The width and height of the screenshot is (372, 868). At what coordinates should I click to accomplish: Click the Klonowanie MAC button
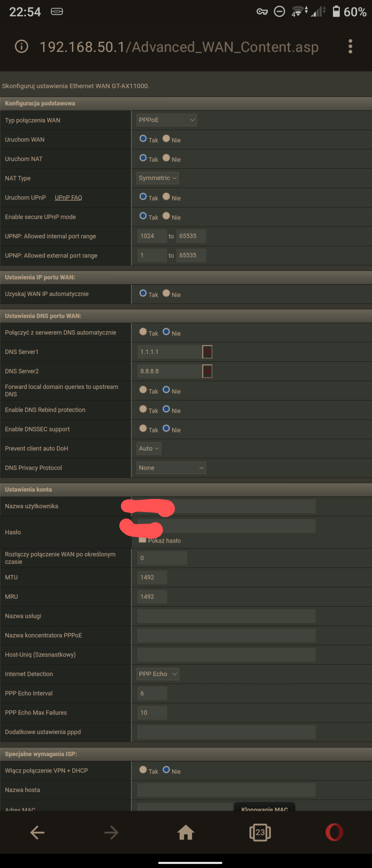[x=265, y=807]
